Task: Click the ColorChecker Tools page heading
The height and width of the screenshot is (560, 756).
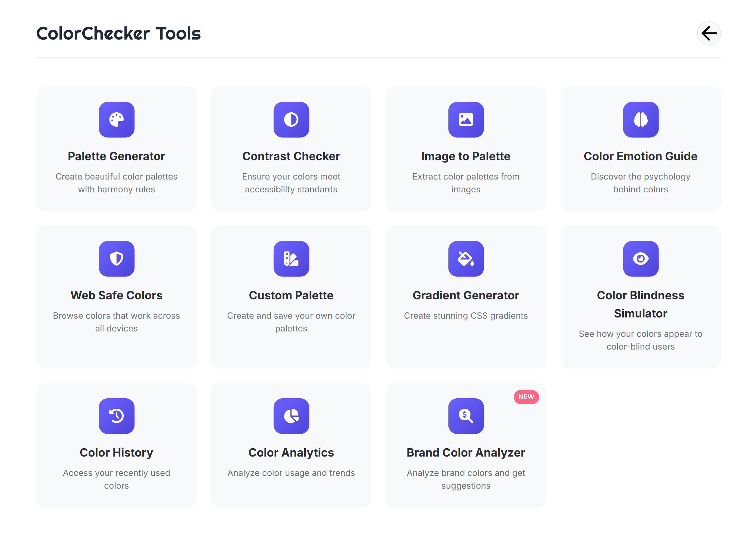Action: [118, 33]
